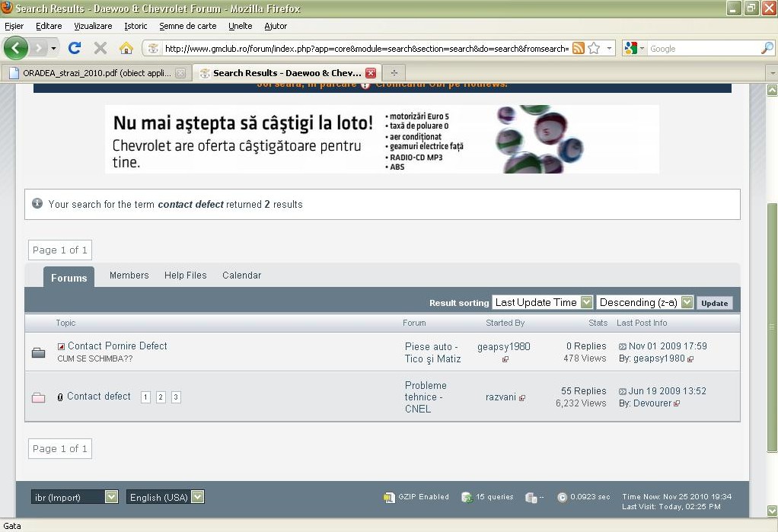Click the vertical scrollbar down arrow
Image resolution: width=778 pixels, height=532 pixels.
coord(772,511)
